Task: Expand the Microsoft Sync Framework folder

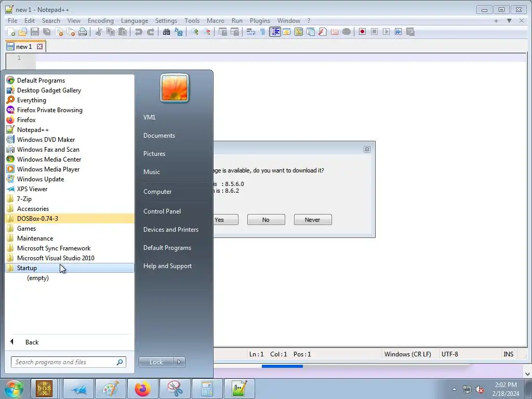Action: tap(70, 248)
